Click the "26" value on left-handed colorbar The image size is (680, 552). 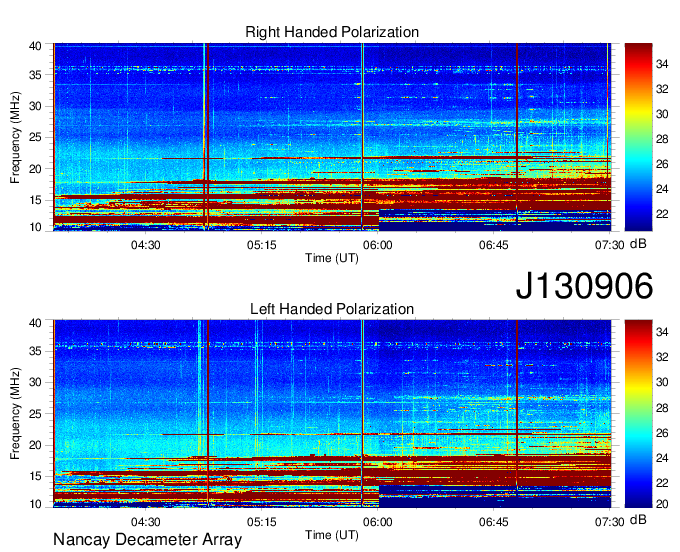point(662,433)
